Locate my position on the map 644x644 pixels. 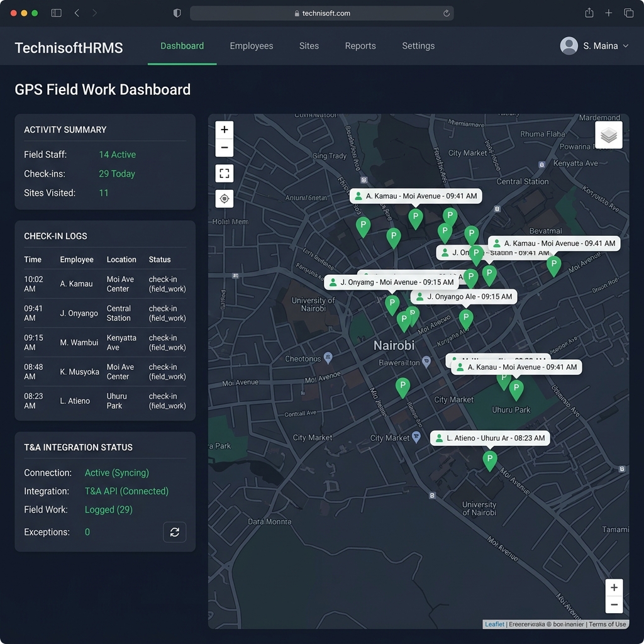pos(225,199)
